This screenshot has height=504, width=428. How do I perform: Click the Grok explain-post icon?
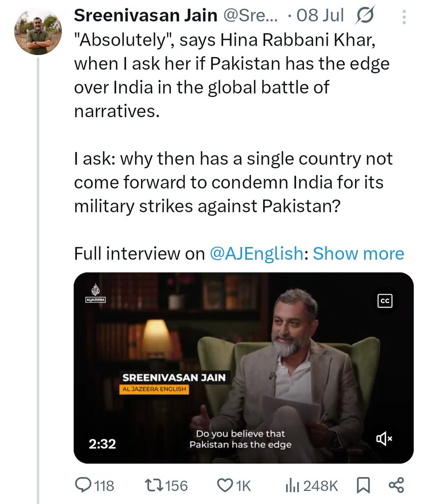(x=365, y=16)
